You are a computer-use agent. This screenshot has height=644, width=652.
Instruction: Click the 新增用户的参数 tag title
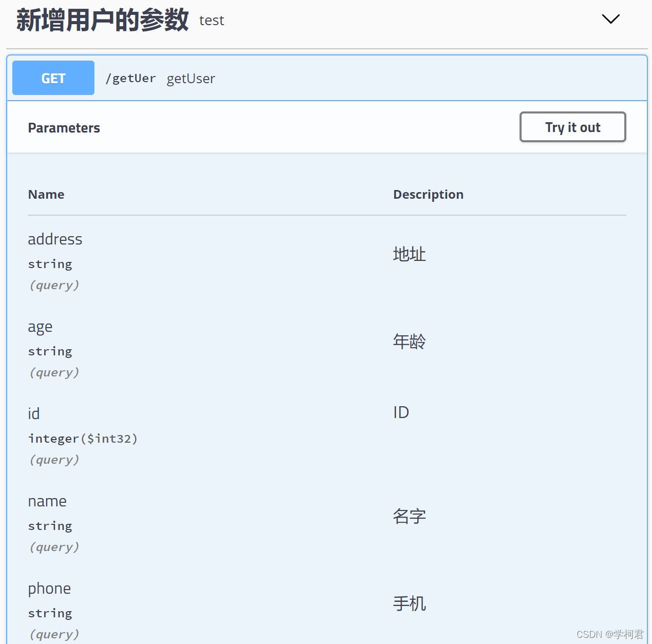[x=103, y=20]
